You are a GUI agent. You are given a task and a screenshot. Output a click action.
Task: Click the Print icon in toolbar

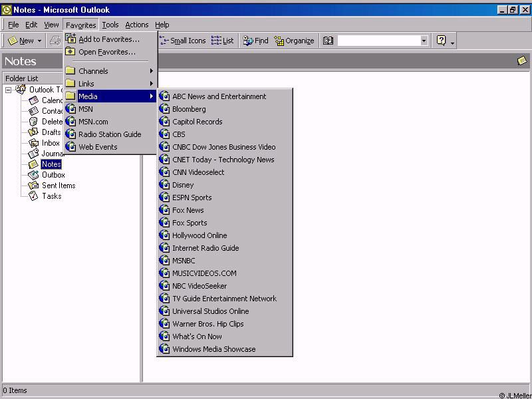click(x=56, y=41)
